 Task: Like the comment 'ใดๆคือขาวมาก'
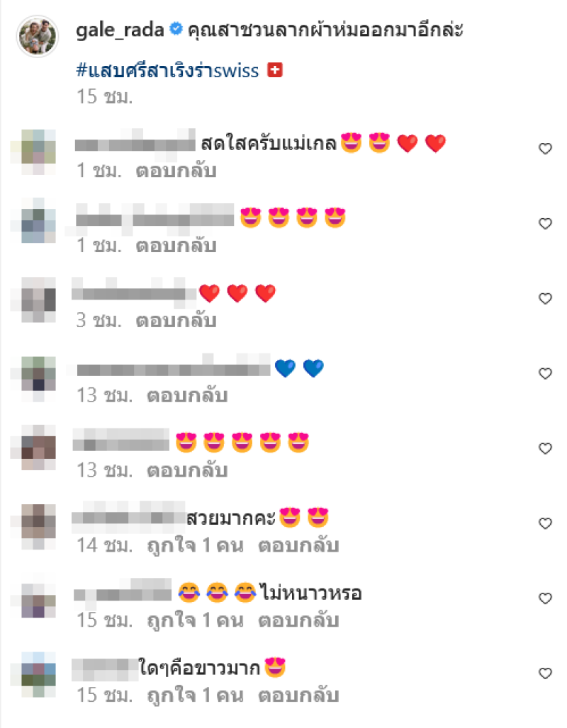545,673
